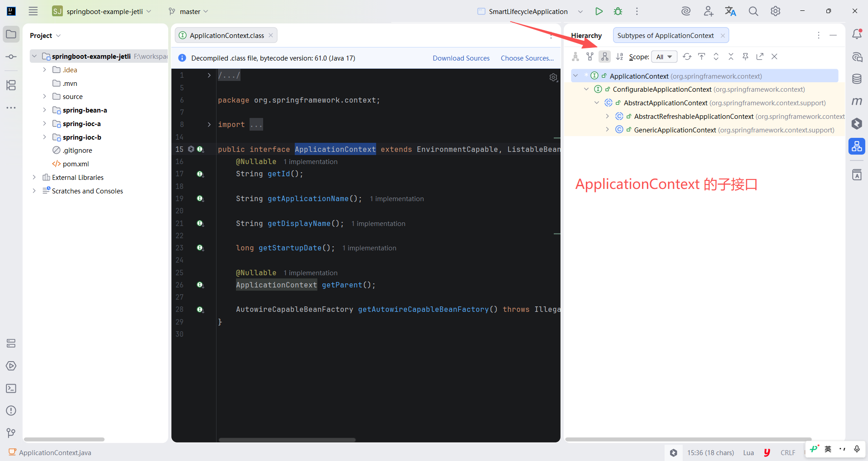
Task: Open the Commit tool window
Action: click(11, 57)
